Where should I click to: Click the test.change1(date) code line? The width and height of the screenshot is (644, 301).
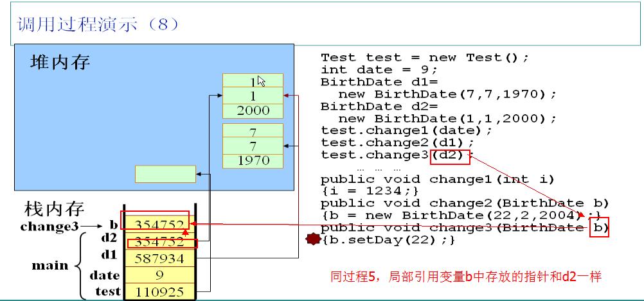pos(406,130)
